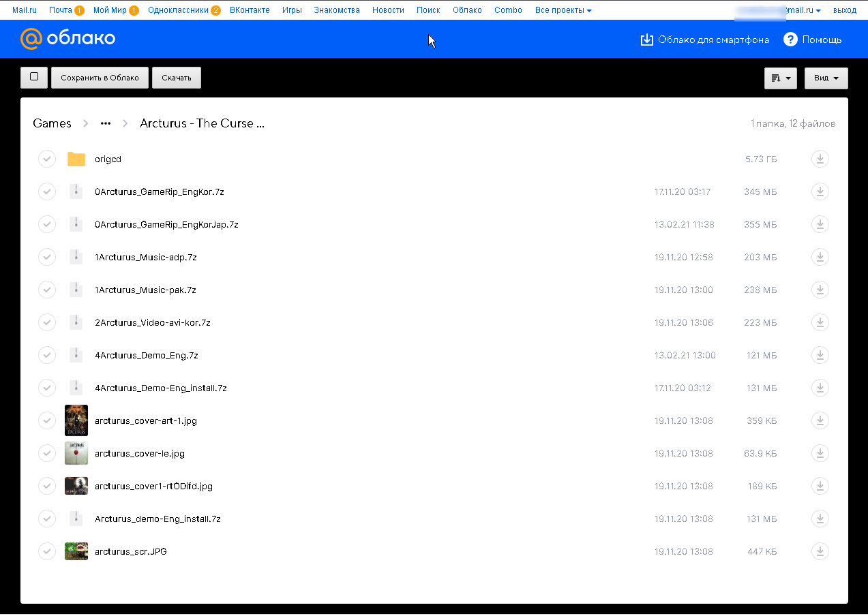Open the arcturus_cover-art-1.jpg thumbnail
The width and height of the screenshot is (868, 616).
click(x=76, y=420)
